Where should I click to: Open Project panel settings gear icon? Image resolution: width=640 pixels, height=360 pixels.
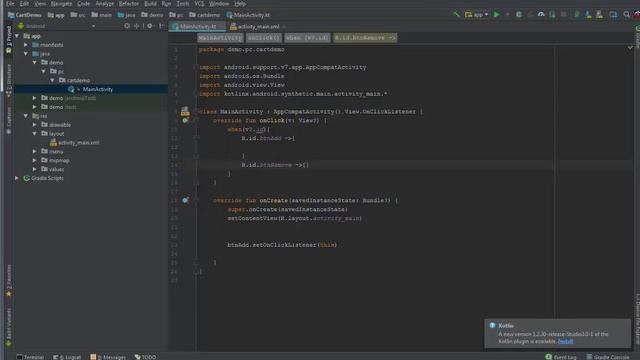(x=150, y=26)
